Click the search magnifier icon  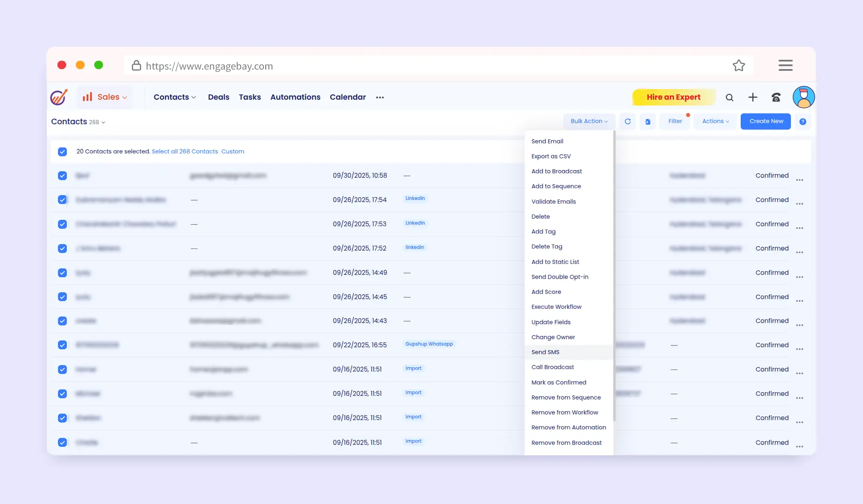(x=729, y=97)
